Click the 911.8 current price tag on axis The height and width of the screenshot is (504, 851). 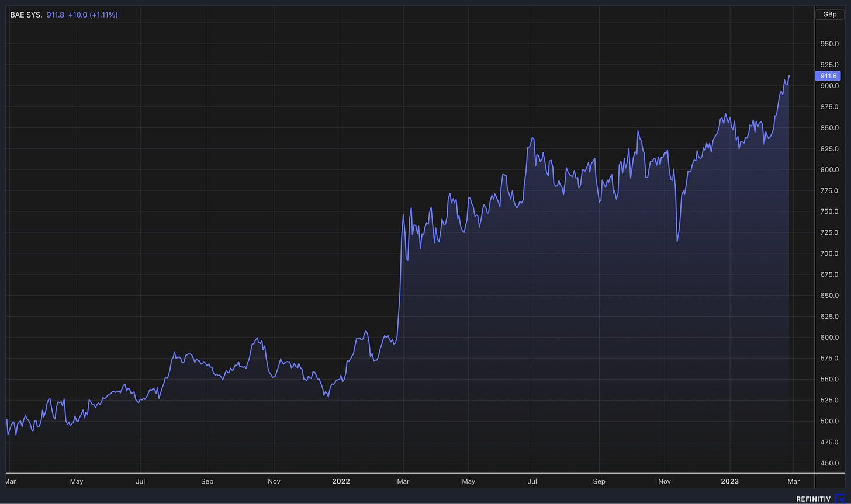[x=827, y=76]
